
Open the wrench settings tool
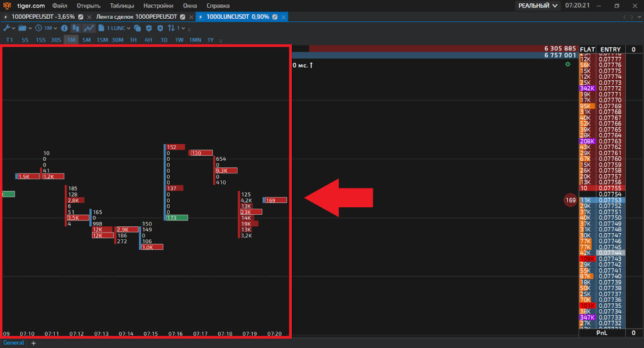(8, 28)
